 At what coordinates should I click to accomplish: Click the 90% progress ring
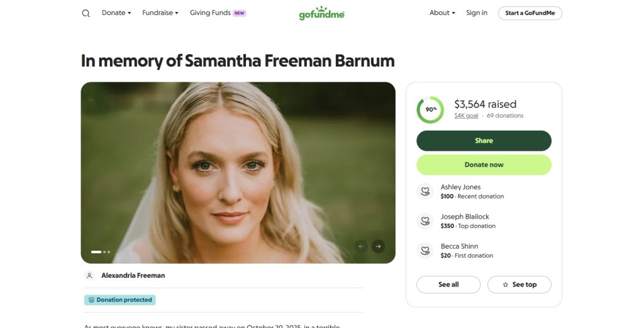430,109
